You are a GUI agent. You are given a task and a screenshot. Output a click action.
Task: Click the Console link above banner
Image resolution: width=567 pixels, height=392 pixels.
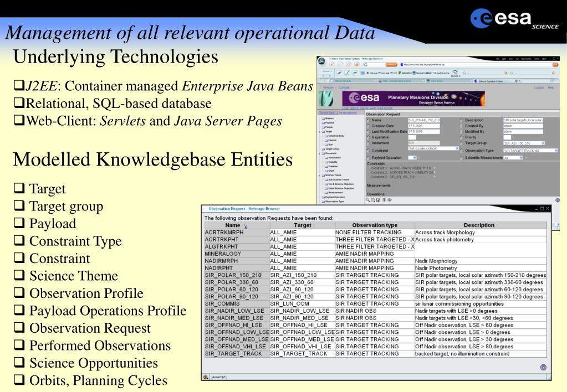click(344, 87)
